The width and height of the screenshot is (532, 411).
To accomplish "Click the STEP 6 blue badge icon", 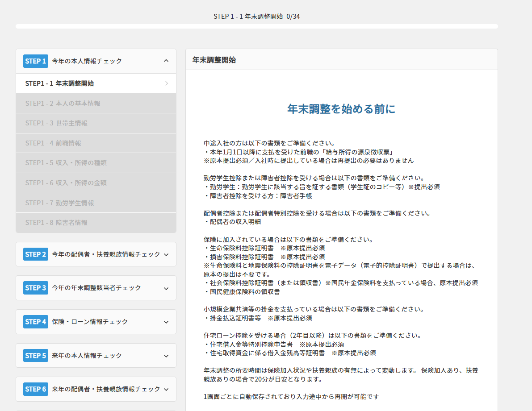I will click(35, 389).
